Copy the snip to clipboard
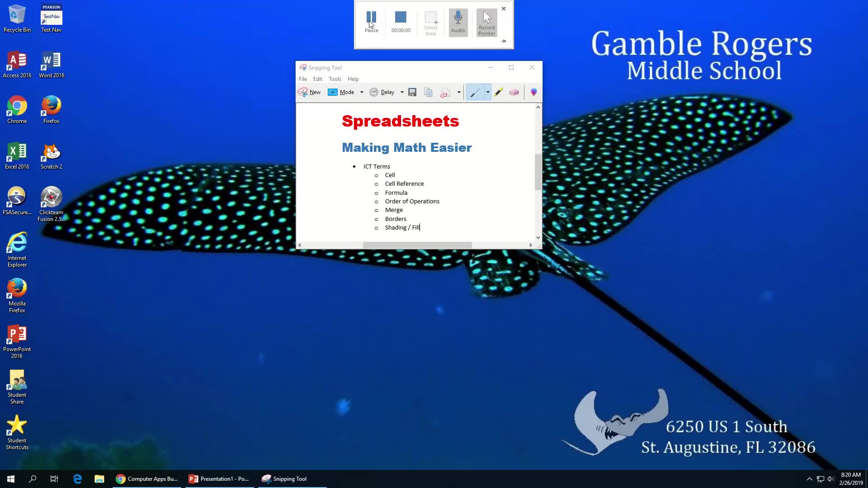 (x=428, y=92)
